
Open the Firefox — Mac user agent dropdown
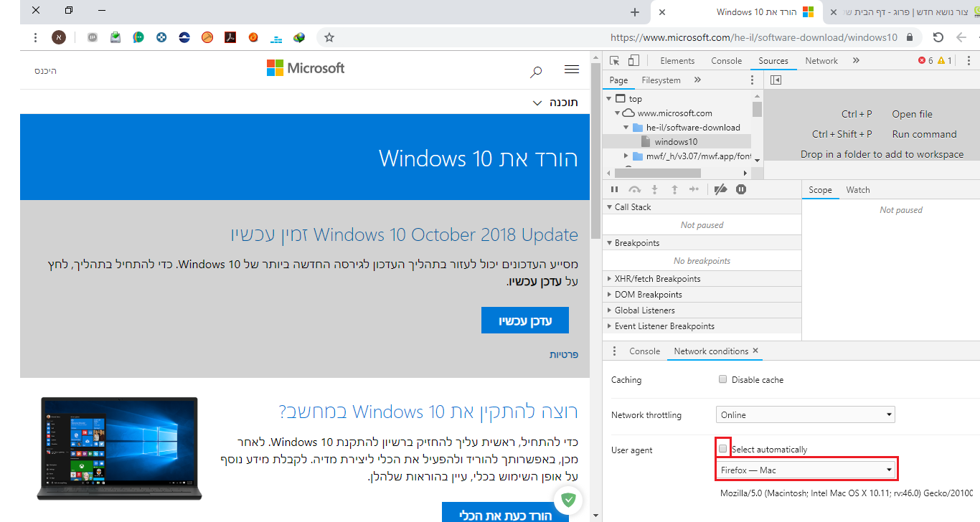tap(807, 470)
